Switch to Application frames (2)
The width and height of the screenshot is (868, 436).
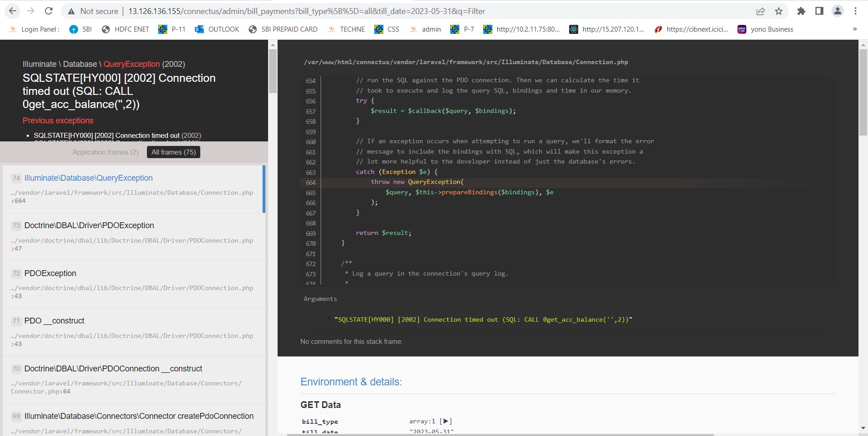[x=105, y=152]
